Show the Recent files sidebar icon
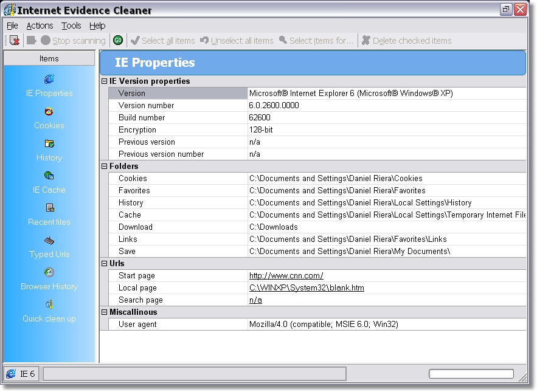 (x=50, y=208)
